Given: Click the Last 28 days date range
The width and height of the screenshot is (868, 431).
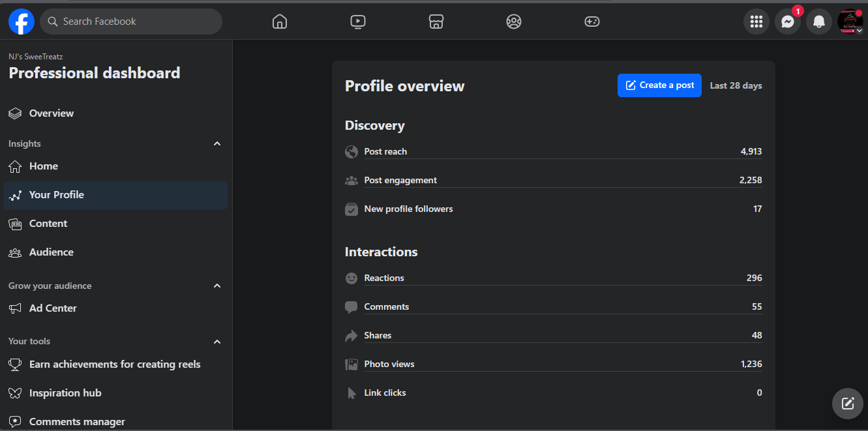Looking at the screenshot, I should pyautogui.click(x=736, y=85).
